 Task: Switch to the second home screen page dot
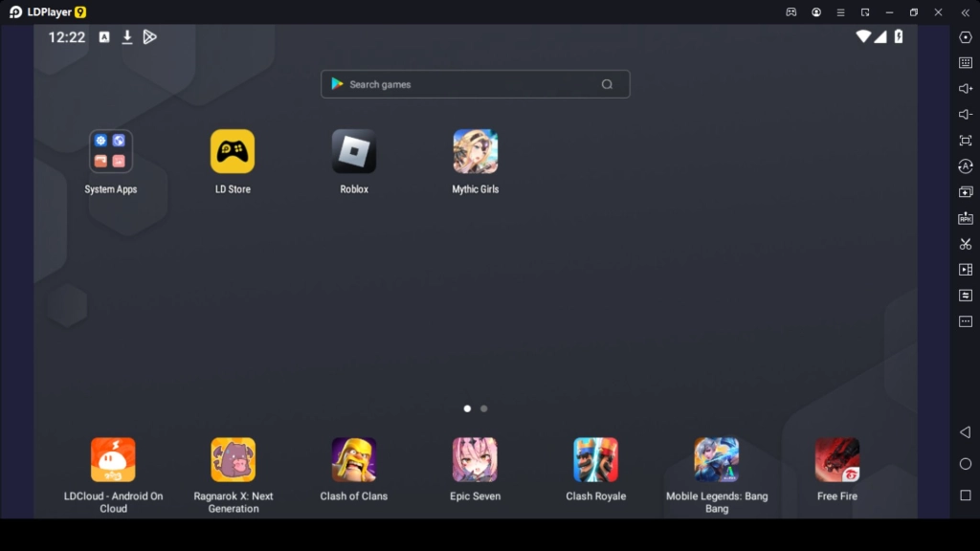(x=483, y=408)
